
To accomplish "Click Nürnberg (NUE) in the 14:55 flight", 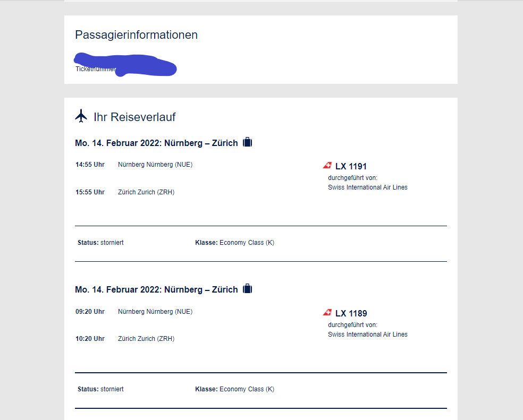I will coord(155,165).
